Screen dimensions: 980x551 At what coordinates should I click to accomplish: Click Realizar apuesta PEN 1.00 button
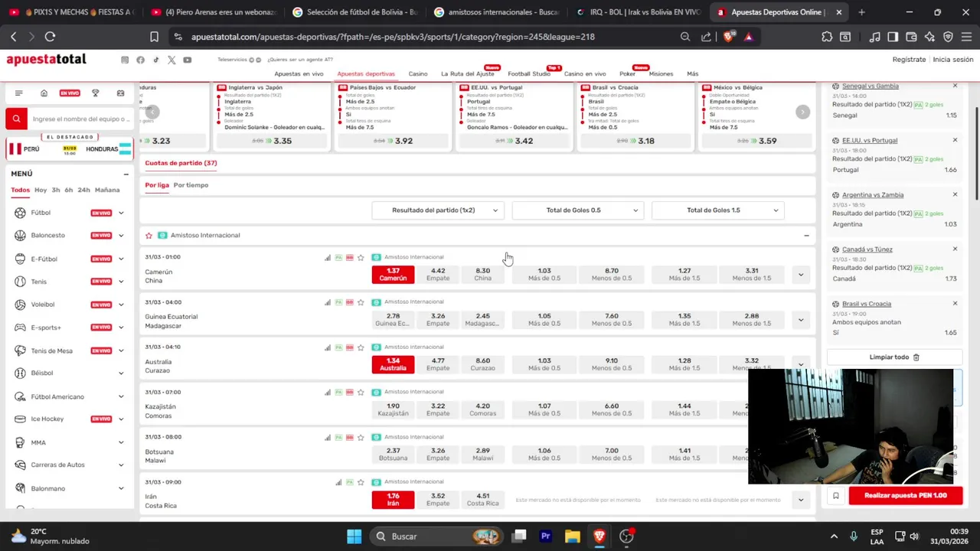[x=906, y=496]
